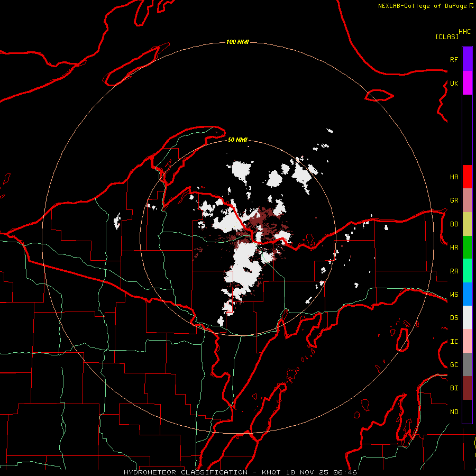Click the HR legend label
The image size is (476, 476).
pyautogui.click(x=454, y=248)
